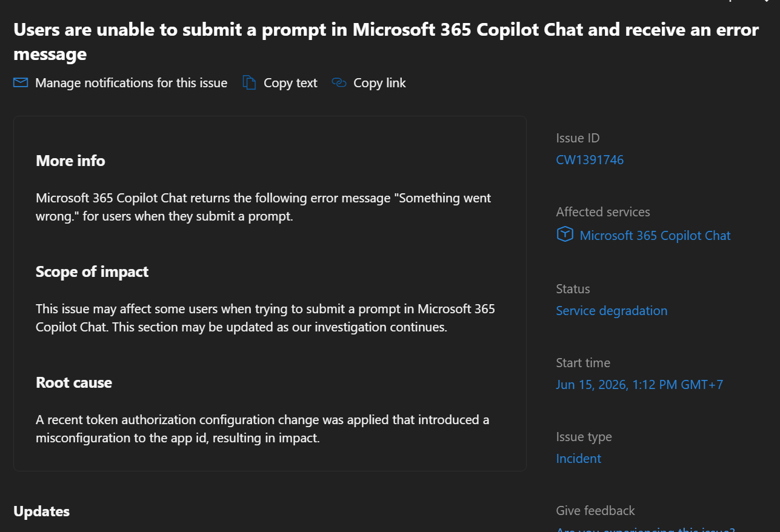Click the paragraph starting "This issue may affect some users"
The height and width of the screenshot is (532, 780).
tap(265, 318)
